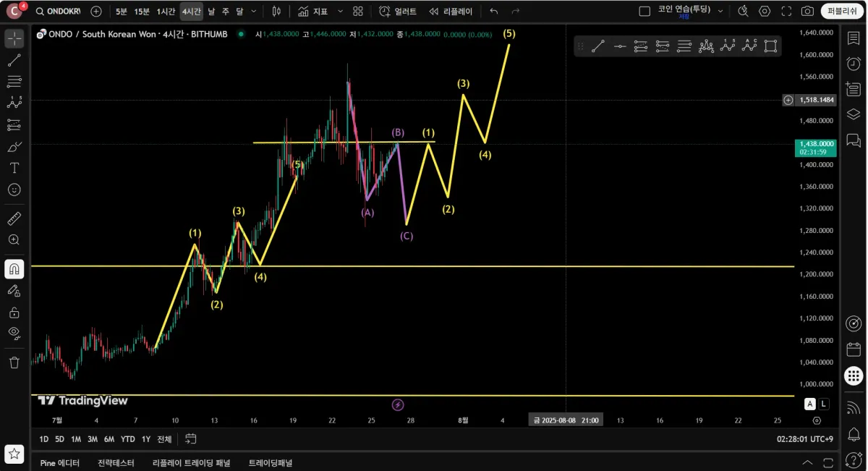This screenshot has width=868, height=471.
Task: Hide all drawings with eye icon
Action: (x=14, y=333)
